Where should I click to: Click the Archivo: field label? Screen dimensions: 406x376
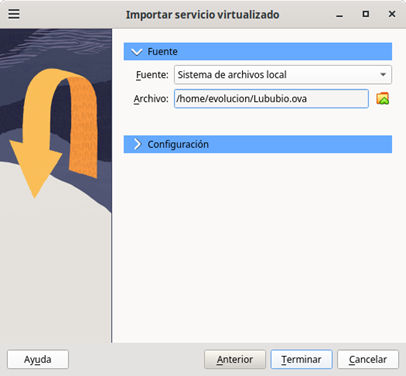[x=151, y=99]
